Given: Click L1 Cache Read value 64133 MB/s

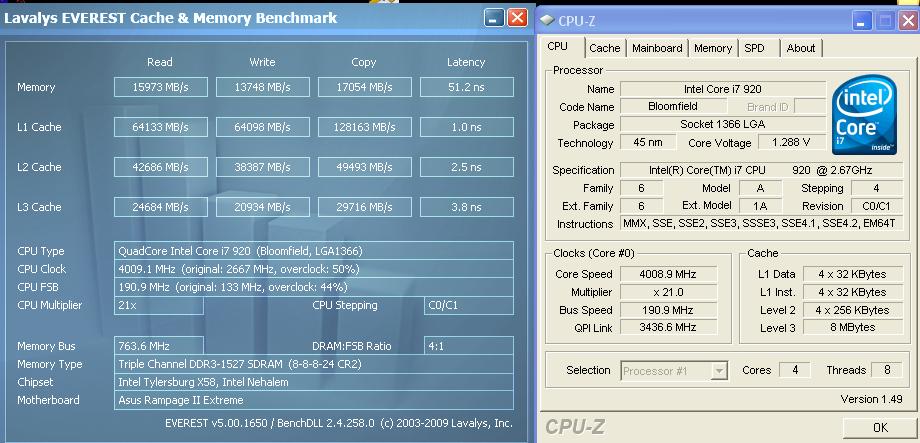Looking at the screenshot, I should [x=161, y=127].
